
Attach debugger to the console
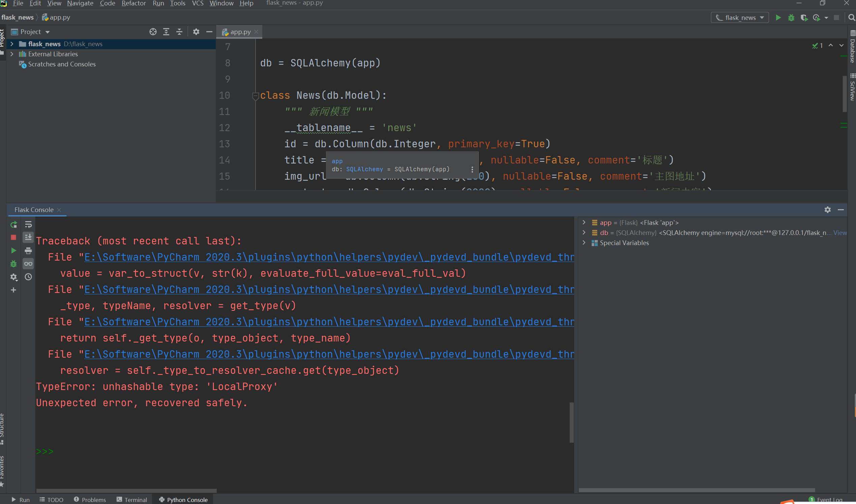[x=13, y=264]
